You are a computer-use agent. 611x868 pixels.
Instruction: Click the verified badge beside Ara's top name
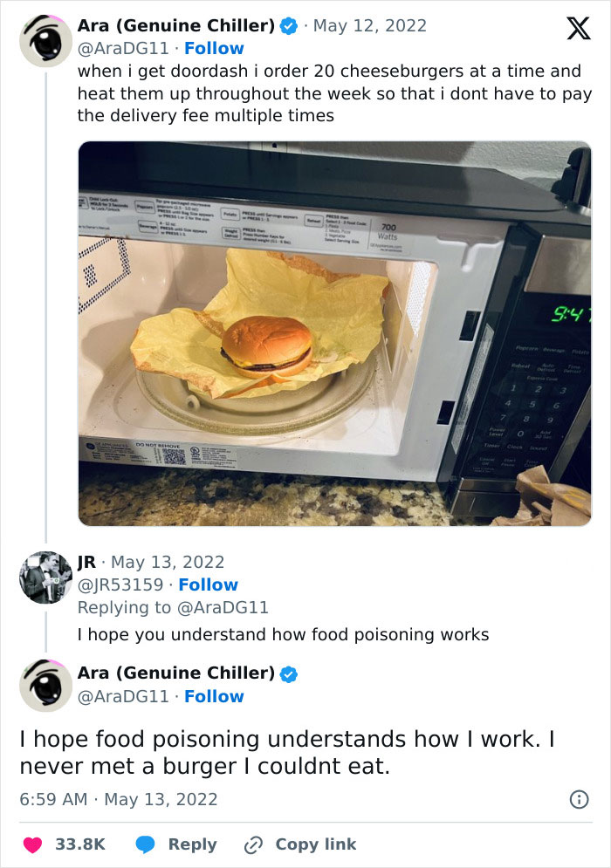(x=288, y=27)
